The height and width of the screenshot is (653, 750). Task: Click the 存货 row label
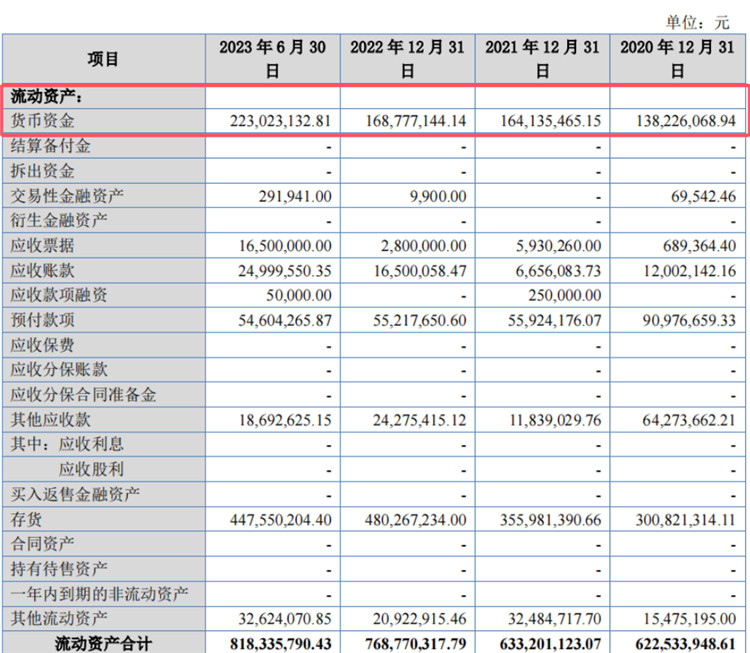[26, 519]
